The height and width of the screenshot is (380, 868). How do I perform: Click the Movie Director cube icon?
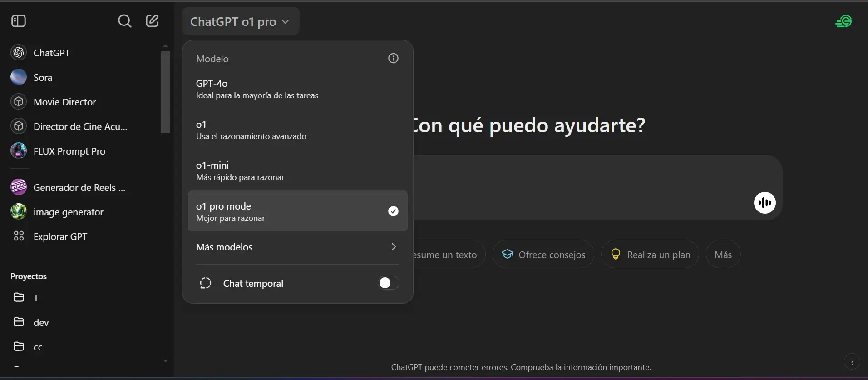19,102
